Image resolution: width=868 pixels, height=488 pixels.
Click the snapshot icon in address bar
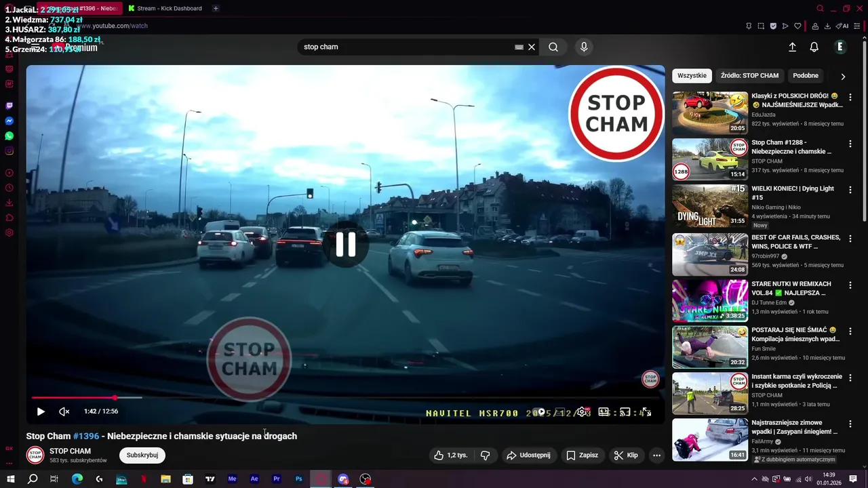(x=761, y=26)
